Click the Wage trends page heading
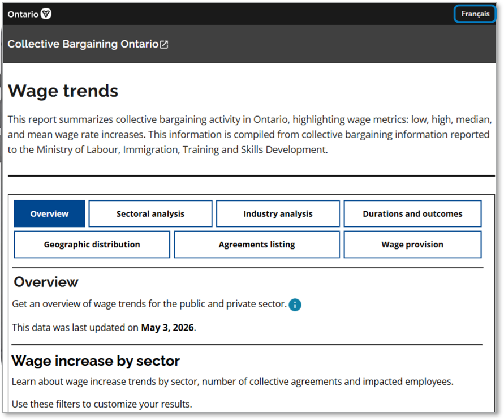The height and width of the screenshot is (420, 504). 63,91
